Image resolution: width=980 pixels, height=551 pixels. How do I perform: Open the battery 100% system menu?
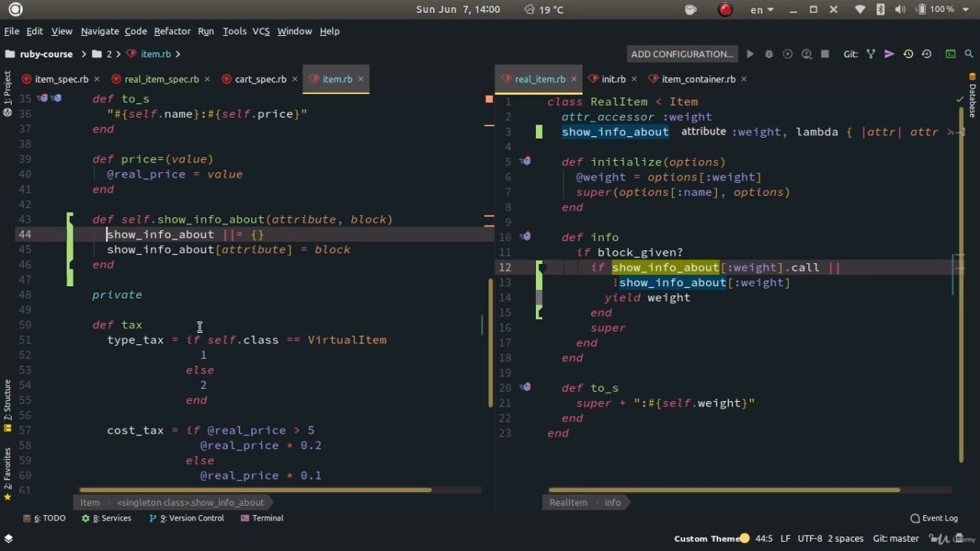pyautogui.click(x=942, y=10)
